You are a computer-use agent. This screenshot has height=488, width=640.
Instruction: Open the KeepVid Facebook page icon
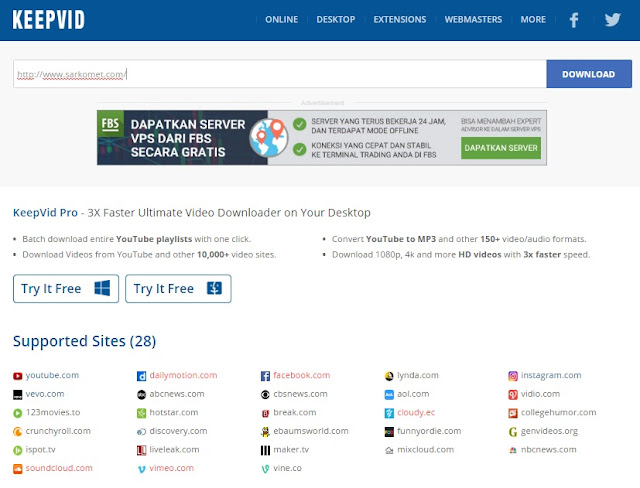(x=574, y=20)
